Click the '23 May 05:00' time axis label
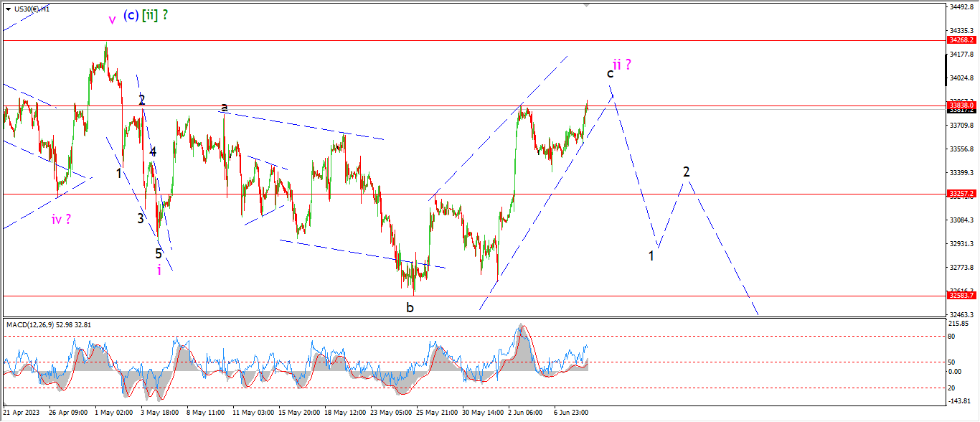The image size is (980, 422). coord(392,413)
